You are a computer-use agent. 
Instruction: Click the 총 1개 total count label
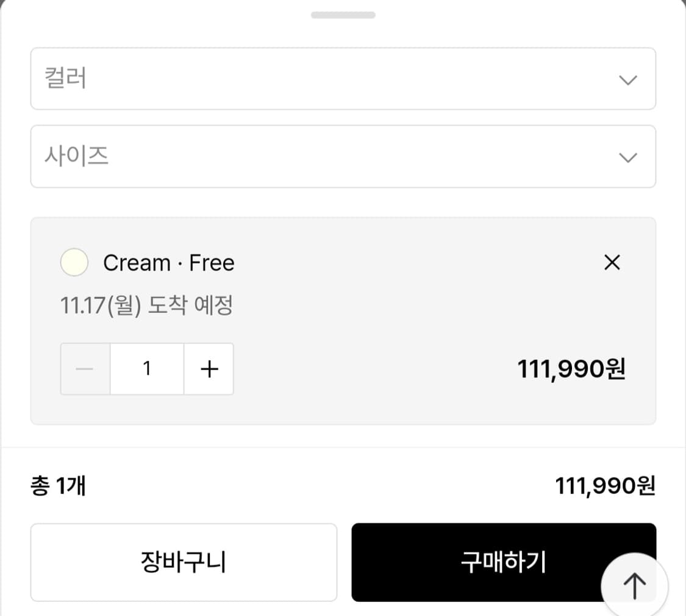59,486
